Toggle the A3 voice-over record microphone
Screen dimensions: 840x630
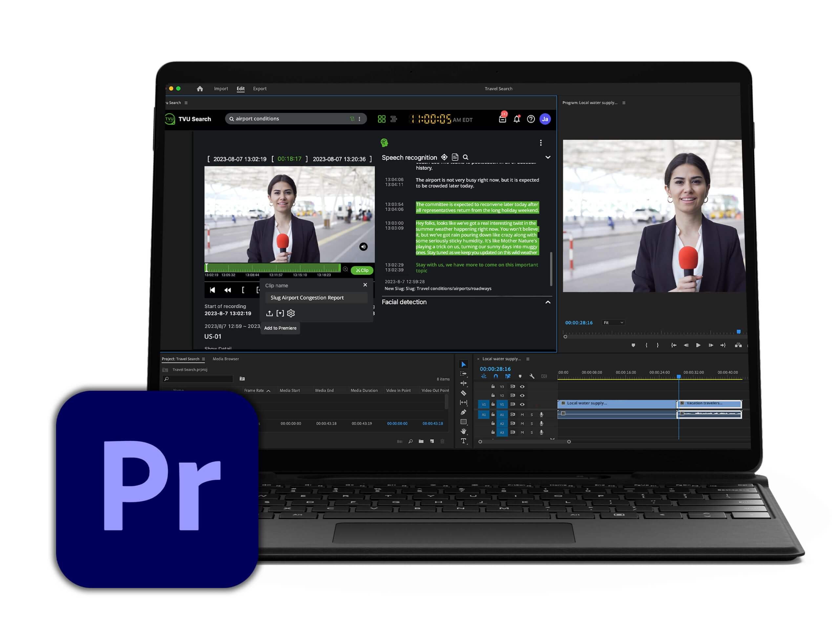tap(541, 432)
